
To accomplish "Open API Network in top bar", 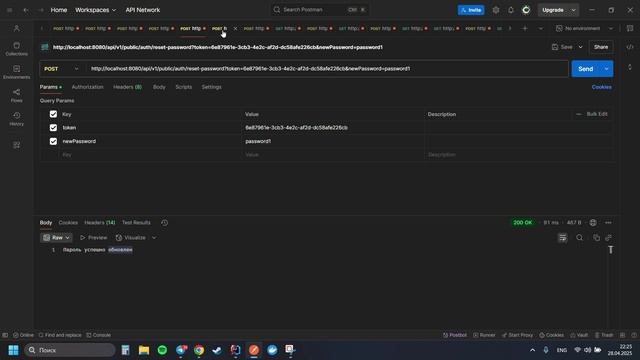I will pos(143,10).
